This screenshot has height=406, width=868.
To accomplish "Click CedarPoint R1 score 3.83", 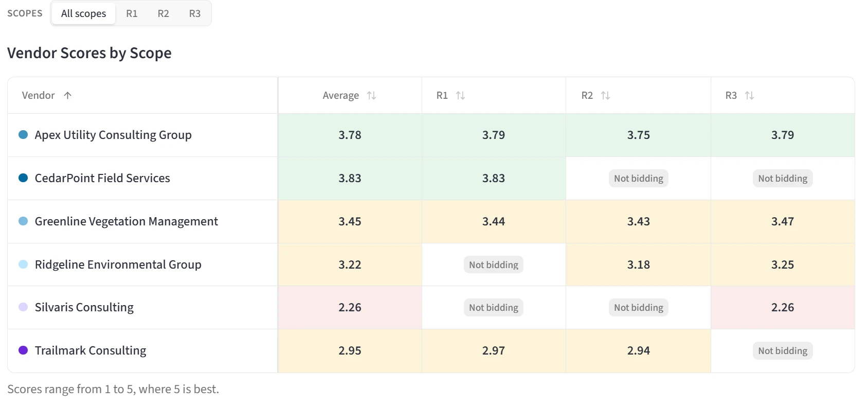I will pos(494,178).
